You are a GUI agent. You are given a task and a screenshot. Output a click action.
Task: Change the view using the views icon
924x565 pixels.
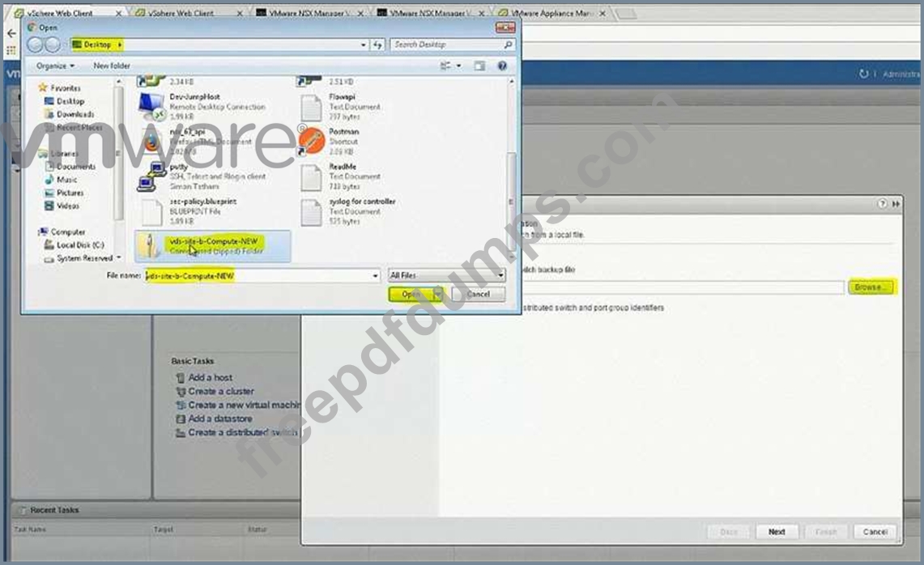445,66
